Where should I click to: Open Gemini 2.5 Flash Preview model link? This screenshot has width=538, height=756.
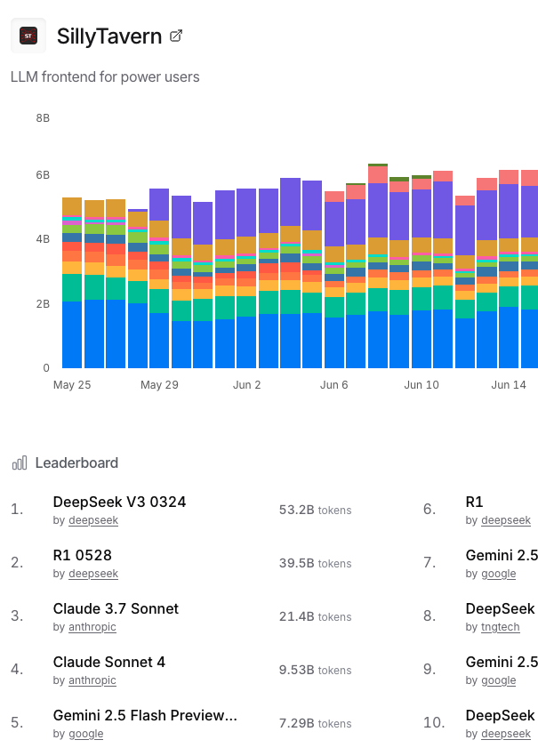[145, 715]
